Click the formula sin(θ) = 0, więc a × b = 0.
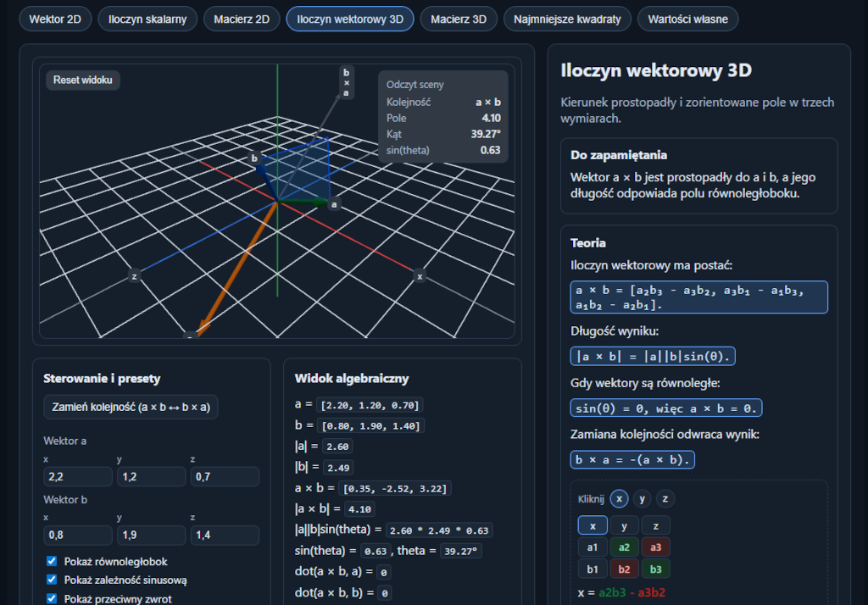The image size is (868, 605). click(x=666, y=408)
